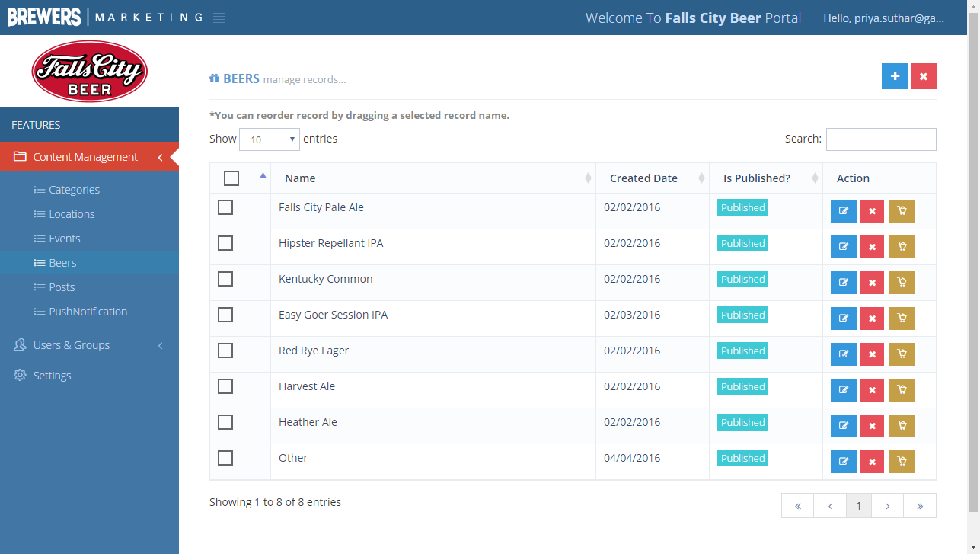Image resolution: width=980 pixels, height=554 pixels.
Task: Delete the Falls City Pale Ale record
Action: pos(872,211)
